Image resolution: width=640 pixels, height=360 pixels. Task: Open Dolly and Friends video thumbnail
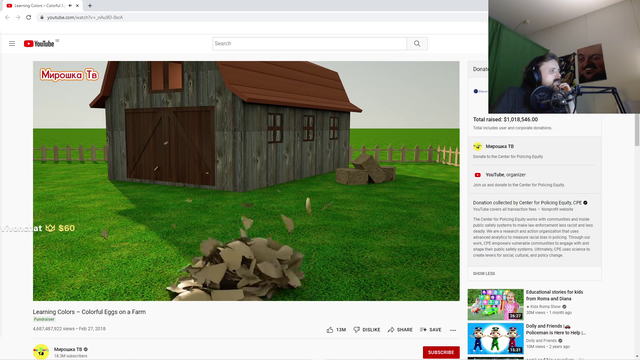click(496, 338)
